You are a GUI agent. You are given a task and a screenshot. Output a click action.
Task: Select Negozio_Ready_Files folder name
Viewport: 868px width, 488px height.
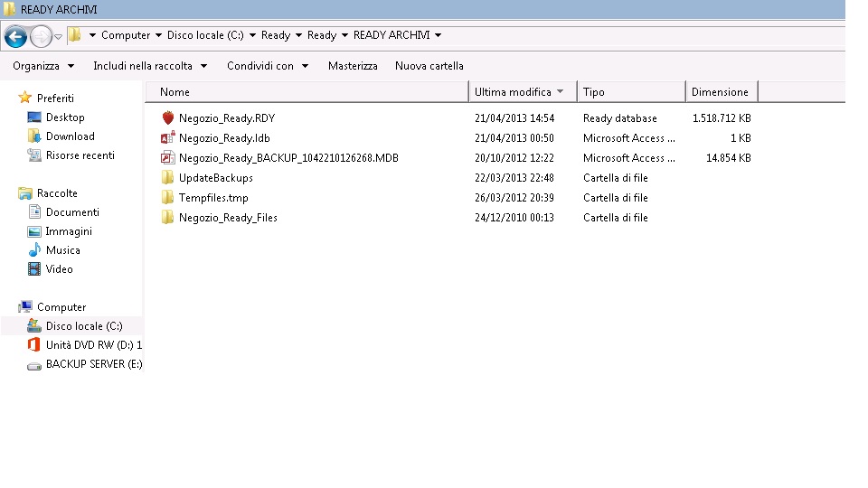click(228, 218)
